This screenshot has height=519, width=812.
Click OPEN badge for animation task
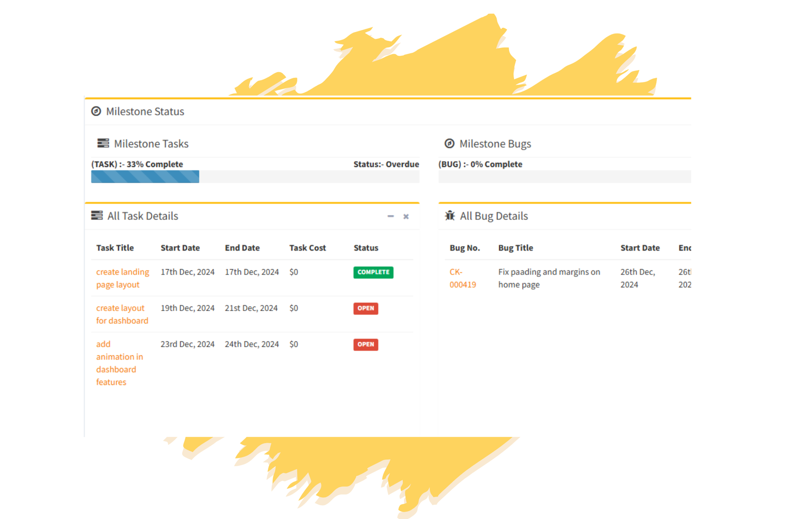[x=365, y=344]
